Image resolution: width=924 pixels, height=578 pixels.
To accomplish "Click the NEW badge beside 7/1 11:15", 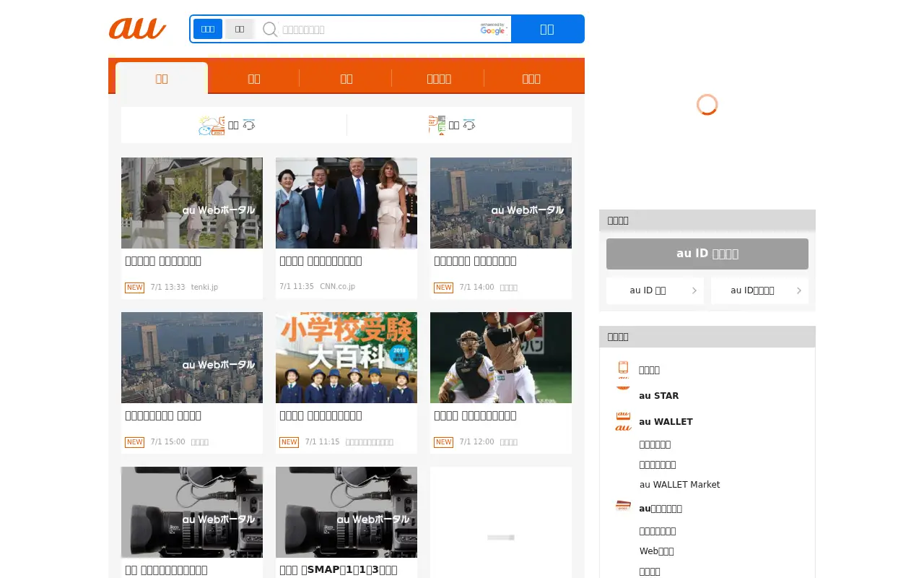I will tap(289, 442).
